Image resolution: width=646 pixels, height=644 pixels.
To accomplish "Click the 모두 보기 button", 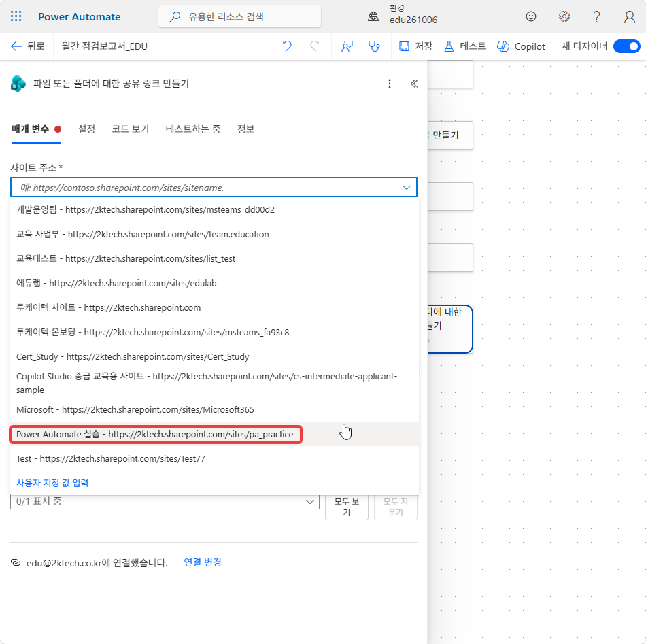I will click(x=347, y=507).
